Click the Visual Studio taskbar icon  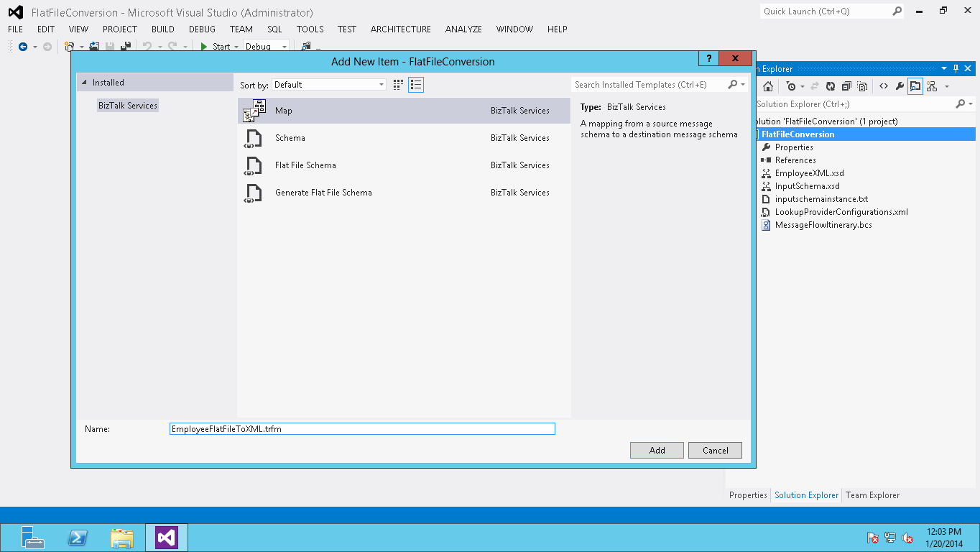click(167, 538)
